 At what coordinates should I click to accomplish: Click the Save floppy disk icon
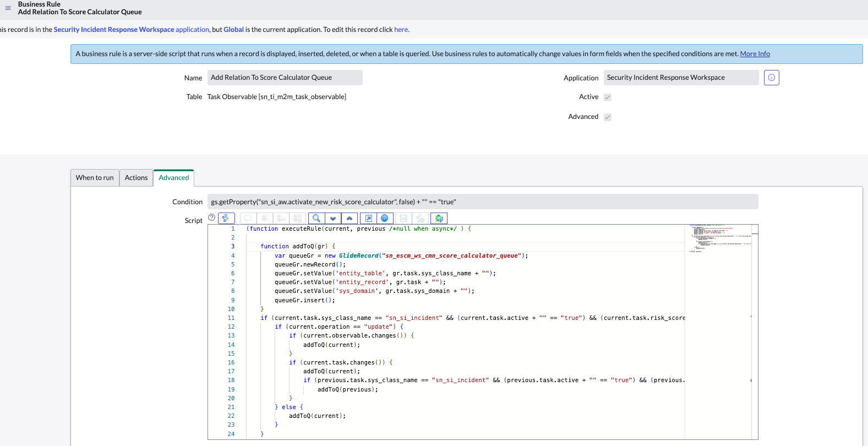pyautogui.click(x=403, y=219)
